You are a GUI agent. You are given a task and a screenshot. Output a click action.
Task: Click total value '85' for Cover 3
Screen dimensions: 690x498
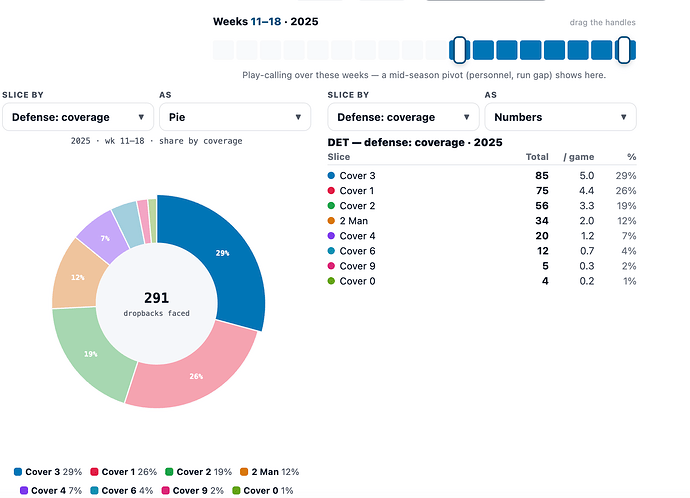click(x=542, y=176)
